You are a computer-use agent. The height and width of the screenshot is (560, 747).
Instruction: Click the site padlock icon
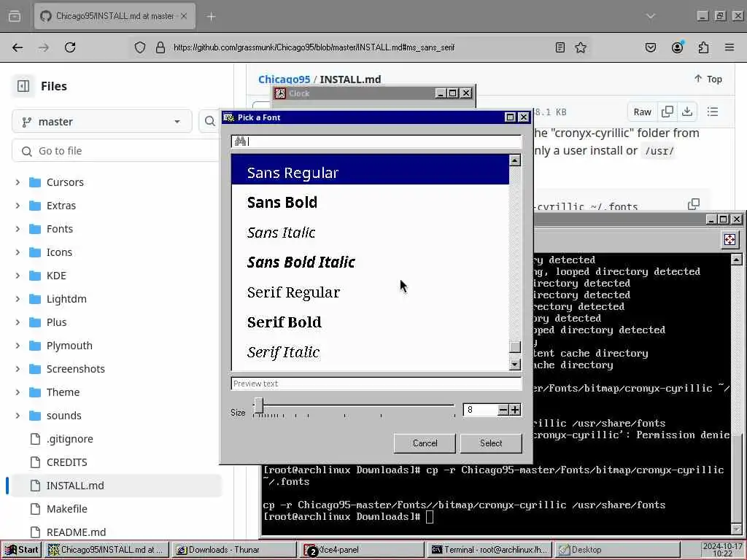tap(160, 47)
